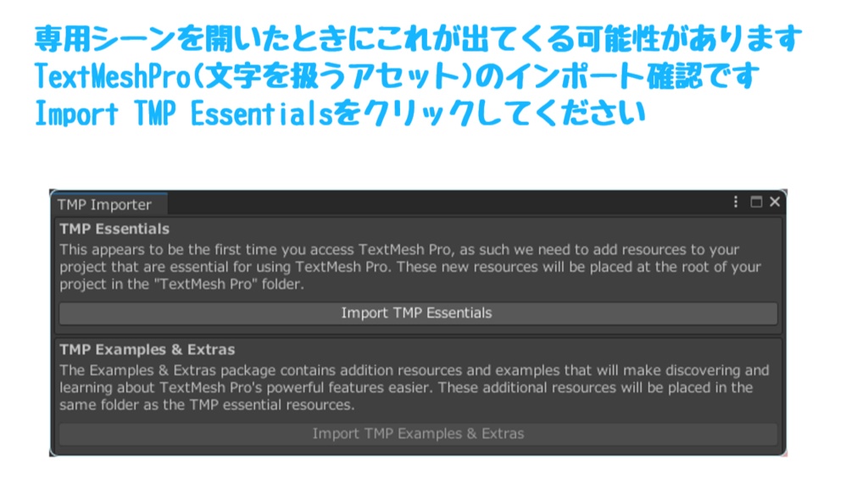Viewport: 868px width, 488px height.
Task: Open the three-dot options menu of TMP Importer
Action: 736,202
